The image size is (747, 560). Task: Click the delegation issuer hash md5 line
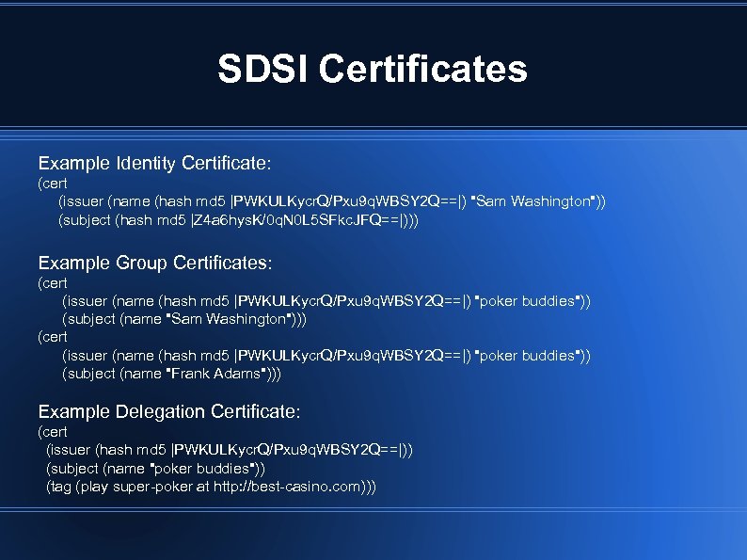230,450
